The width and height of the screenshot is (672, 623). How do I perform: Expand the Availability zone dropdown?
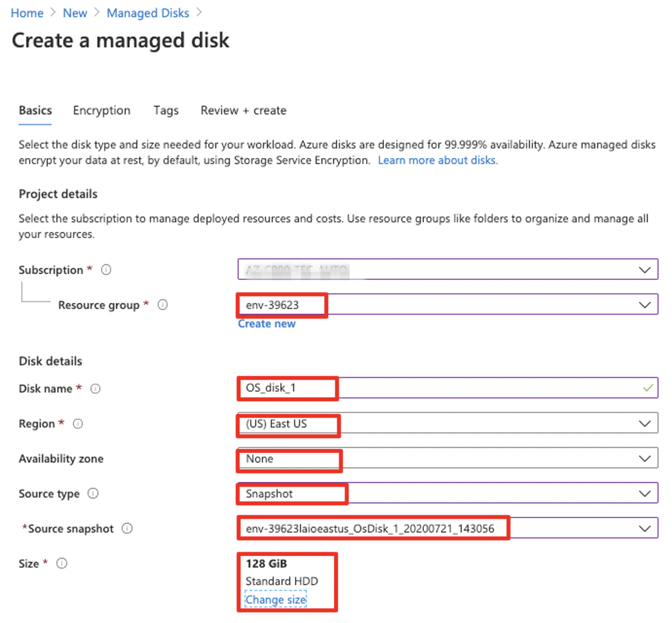(644, 458)
